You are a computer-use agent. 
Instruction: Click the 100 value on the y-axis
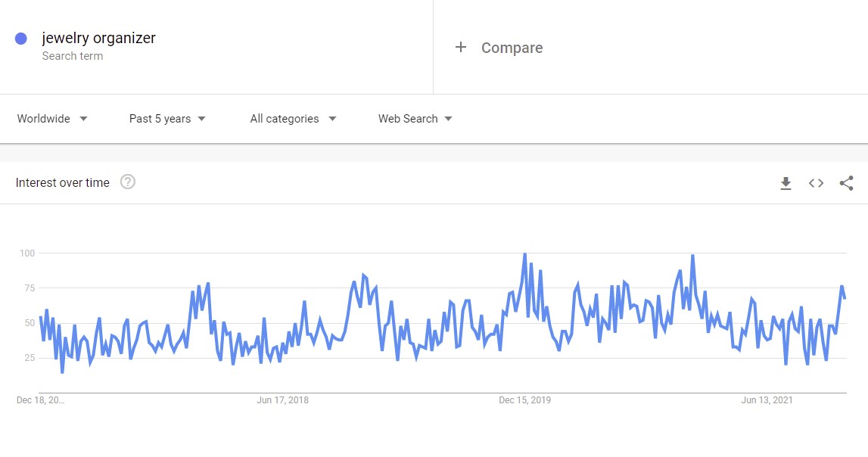pyautogui.click(x=28, y=253)
